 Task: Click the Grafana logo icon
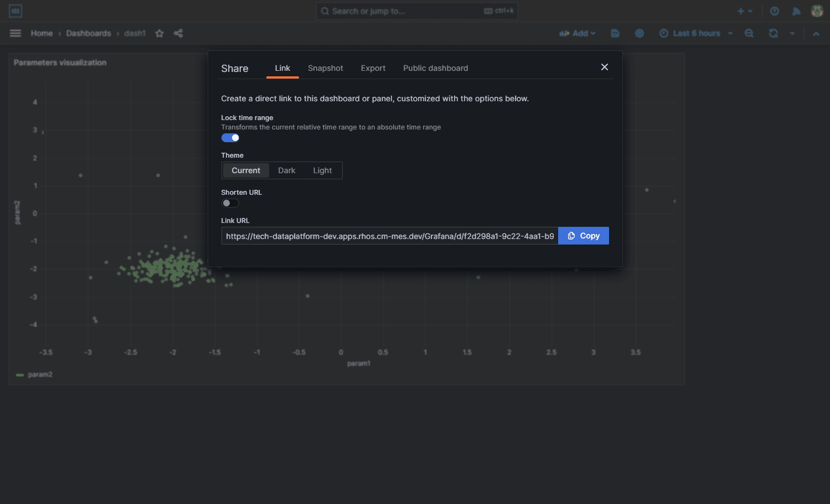16,11
